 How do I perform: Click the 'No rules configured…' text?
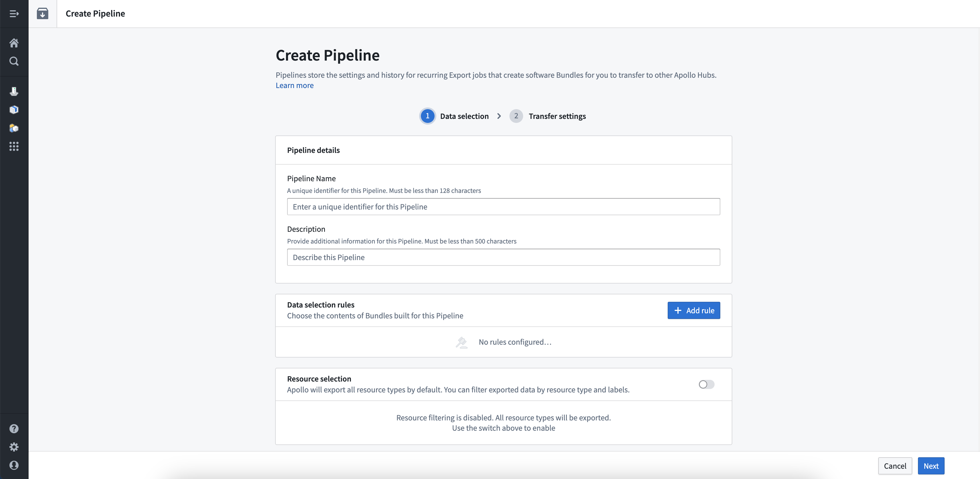point(515,342)
